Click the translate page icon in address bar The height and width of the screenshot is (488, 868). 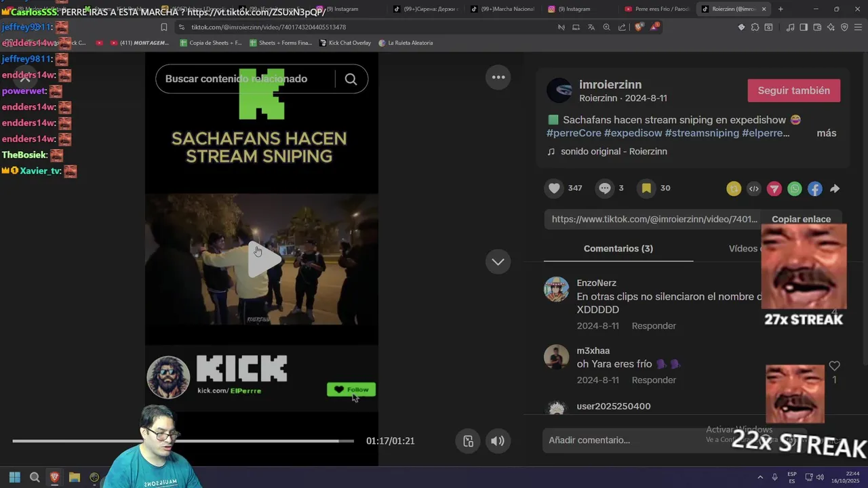[x=591, y=27]
